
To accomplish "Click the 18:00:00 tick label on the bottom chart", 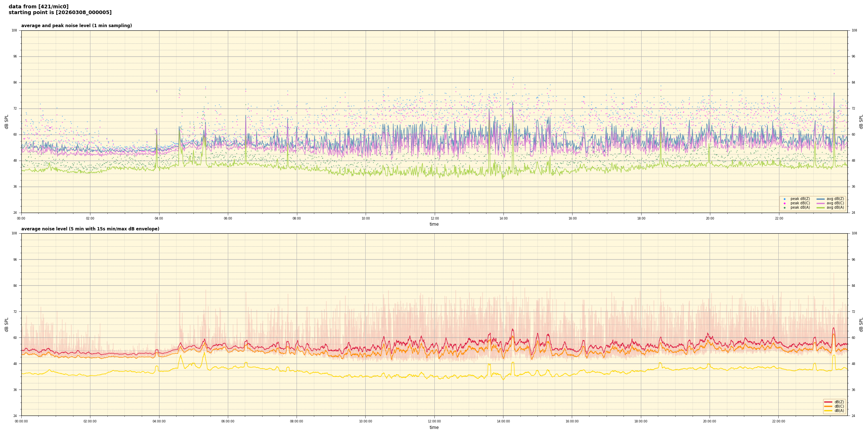I will [641, 421].
